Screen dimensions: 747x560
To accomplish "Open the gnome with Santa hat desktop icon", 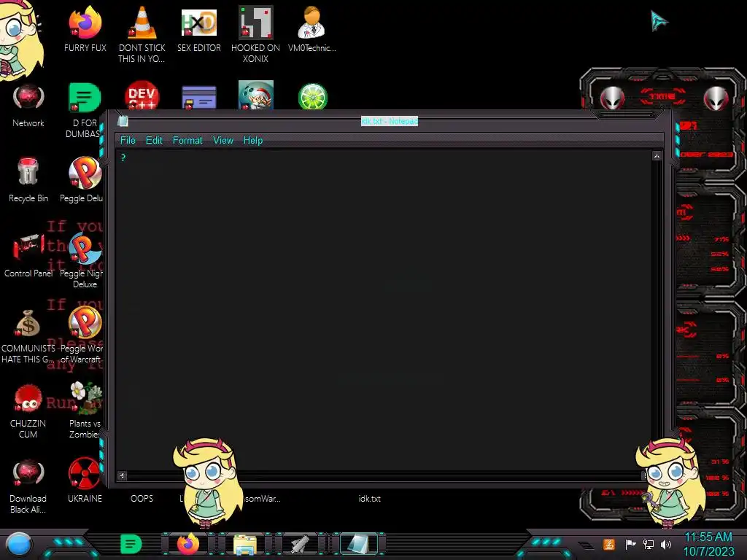I will pyautogui.click(x=256, y=96).
